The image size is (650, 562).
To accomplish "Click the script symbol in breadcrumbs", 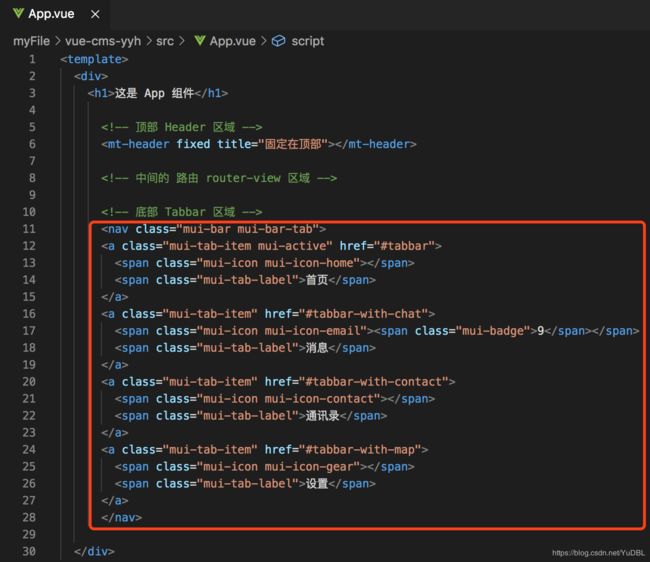I will pyautogui.click(x=308, y=41).
